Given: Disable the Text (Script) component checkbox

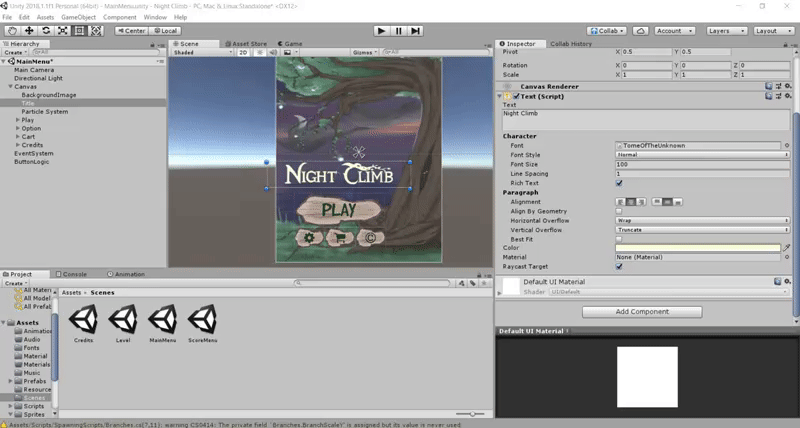Looking at the screenshot, I should coord(516,96).
